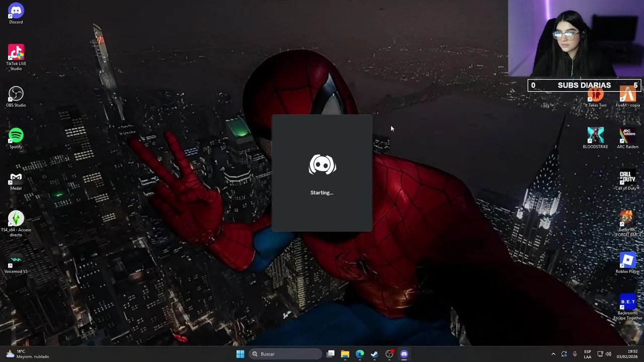
Task: Open Steam from the taskbar
Action: [x=374, y=354]
